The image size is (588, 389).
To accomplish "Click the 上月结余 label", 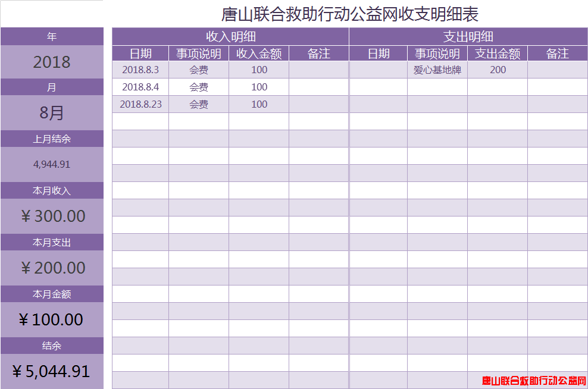I will (x=52, y=139).
